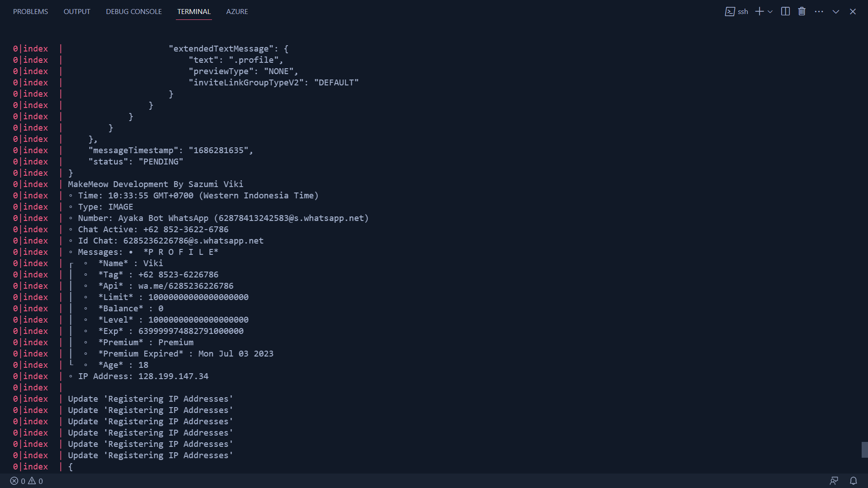Expand the launch profile dropdown arrow
868x488 pixels.
click(x=770, y=12)
